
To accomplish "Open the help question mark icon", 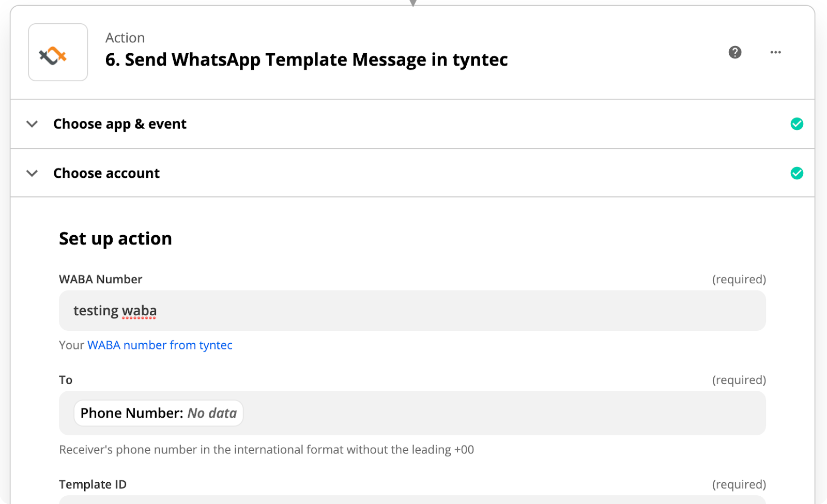I will pos(735,52).
